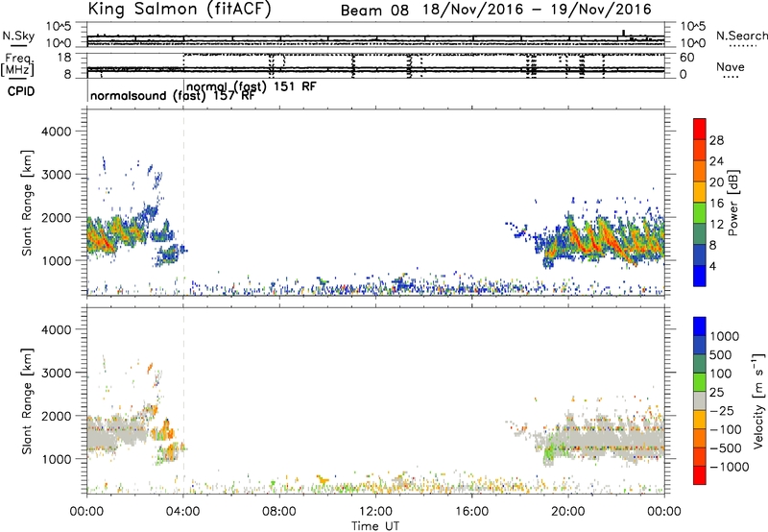Click the King Salmon (fitACF) title
This screenshot has height=532, width=768.
click(180, 9)
